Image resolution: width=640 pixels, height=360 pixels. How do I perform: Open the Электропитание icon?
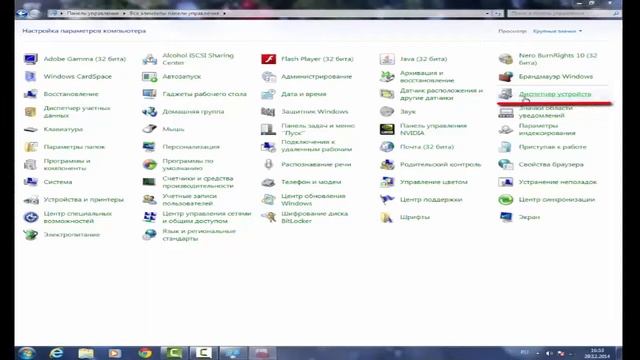31,235
